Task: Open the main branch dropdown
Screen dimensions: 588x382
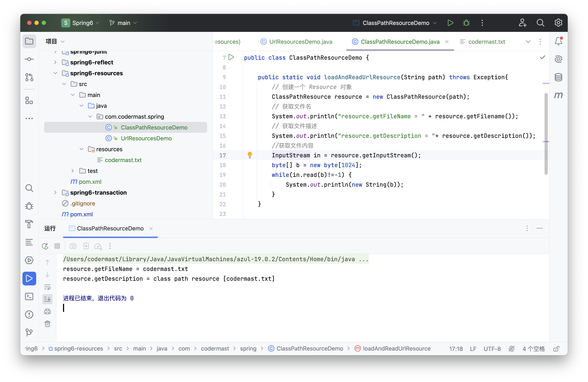Action: click(x=123, y=23)
